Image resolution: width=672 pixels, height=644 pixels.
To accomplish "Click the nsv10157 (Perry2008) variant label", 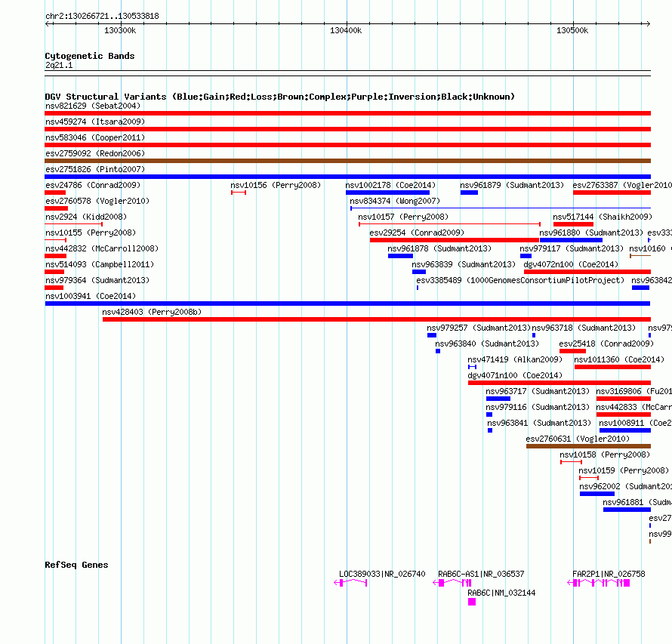I will pos(403,217).
